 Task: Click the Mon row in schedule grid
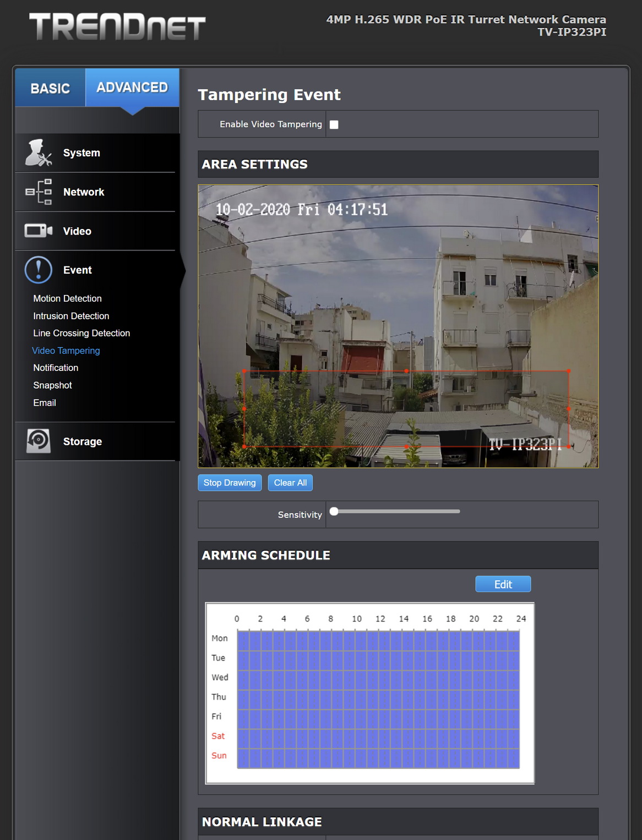[x=378, y=641]
